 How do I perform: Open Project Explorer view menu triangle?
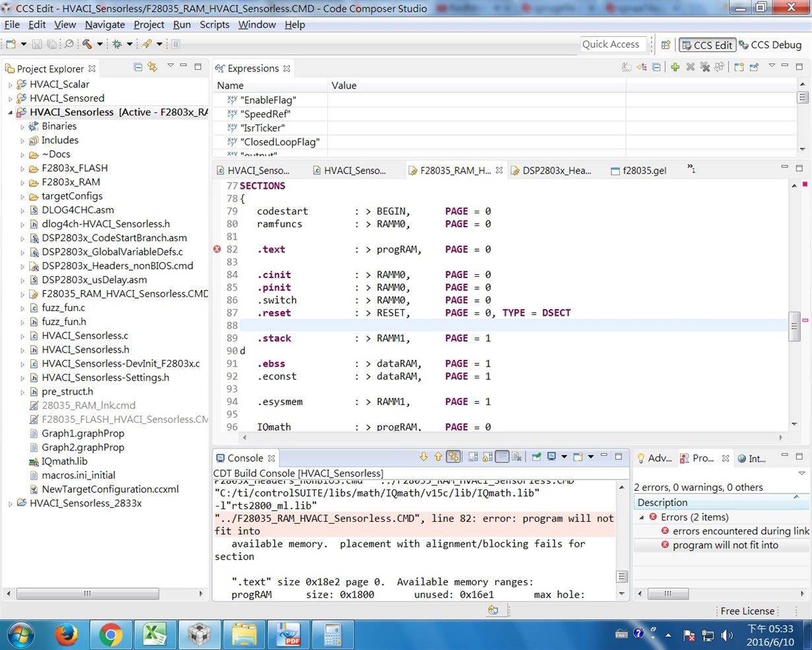coord(170,65)
